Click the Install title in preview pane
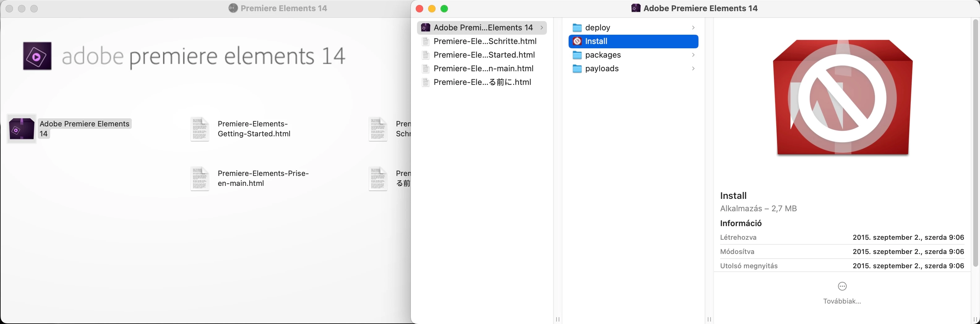This screenshot has height=324, width=980. tap(733, 196)
